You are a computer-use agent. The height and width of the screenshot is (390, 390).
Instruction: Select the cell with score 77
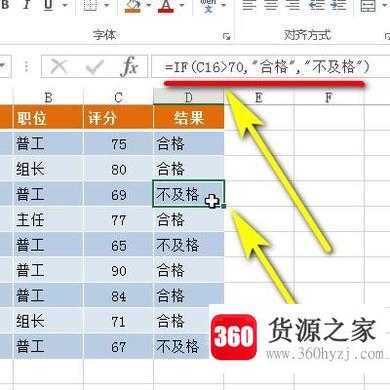[x=118, y=219]
